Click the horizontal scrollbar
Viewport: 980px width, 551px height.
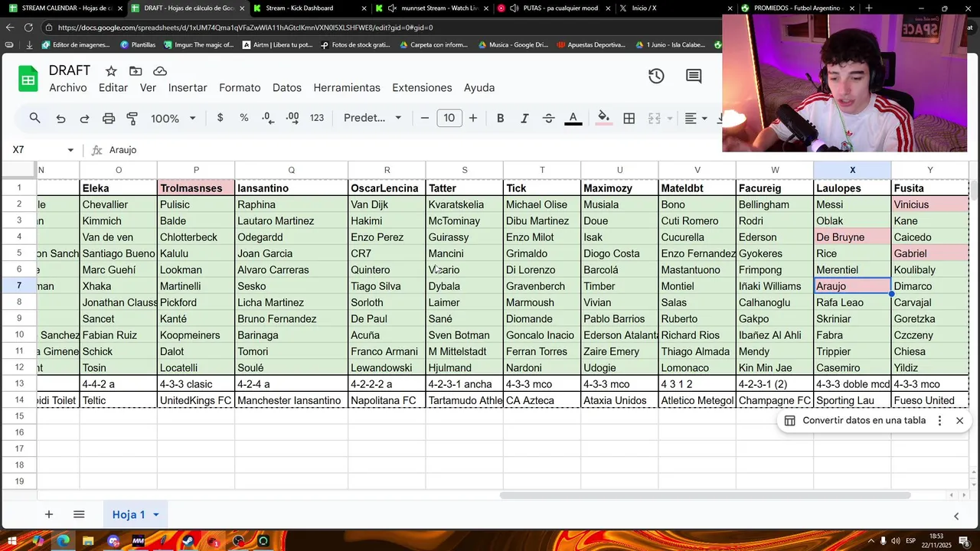pyautogui.click(x=704, y=495)
